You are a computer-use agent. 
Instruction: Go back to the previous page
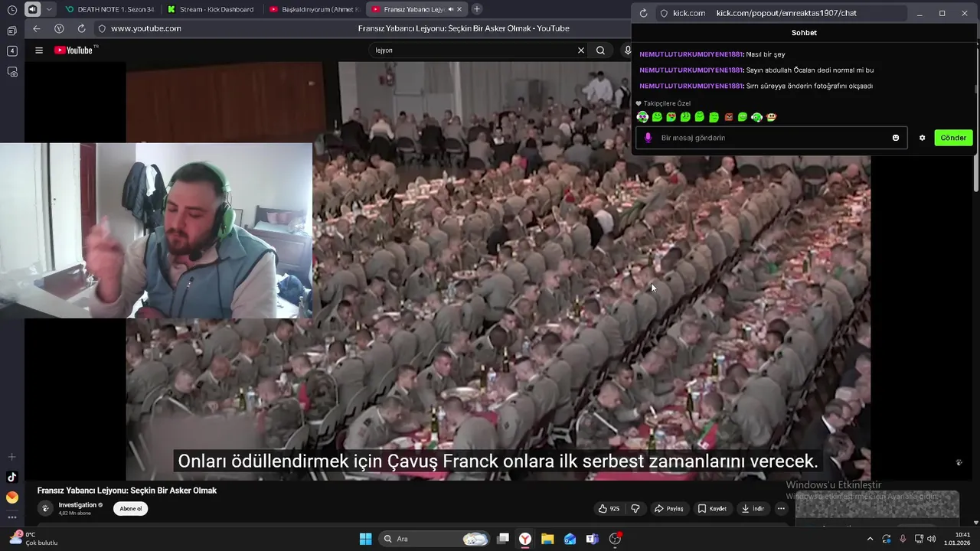(x=36, y=28)
